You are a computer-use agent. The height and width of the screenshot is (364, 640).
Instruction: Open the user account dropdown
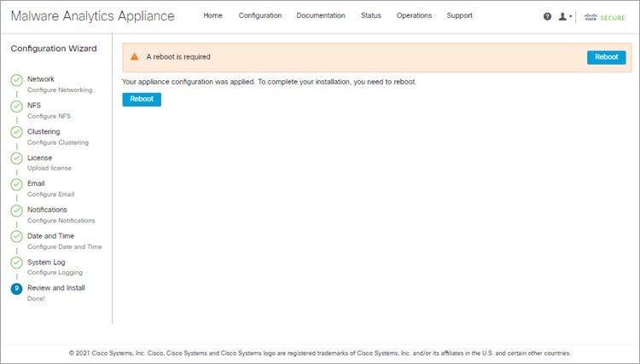565,17
